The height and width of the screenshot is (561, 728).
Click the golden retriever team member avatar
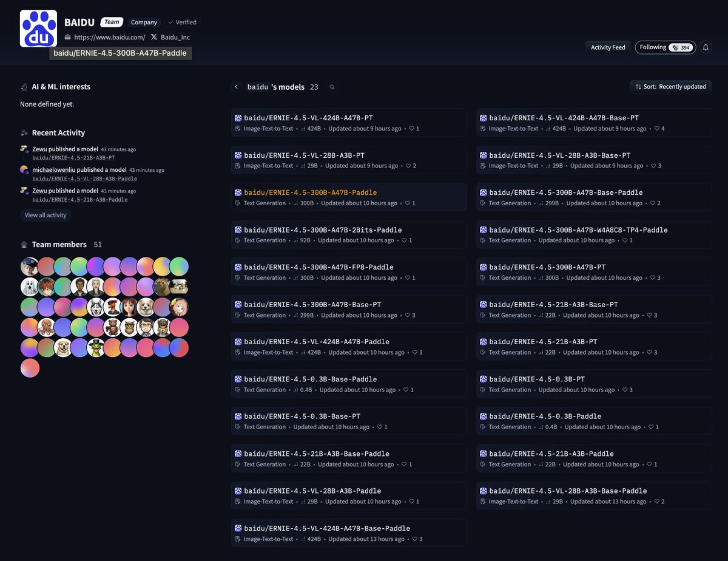(x=63, y=348)
